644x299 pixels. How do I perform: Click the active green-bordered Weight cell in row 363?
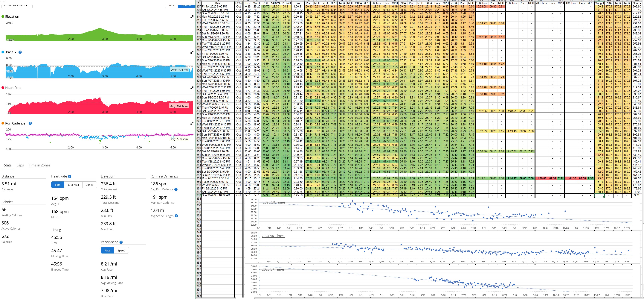[599, 195]
